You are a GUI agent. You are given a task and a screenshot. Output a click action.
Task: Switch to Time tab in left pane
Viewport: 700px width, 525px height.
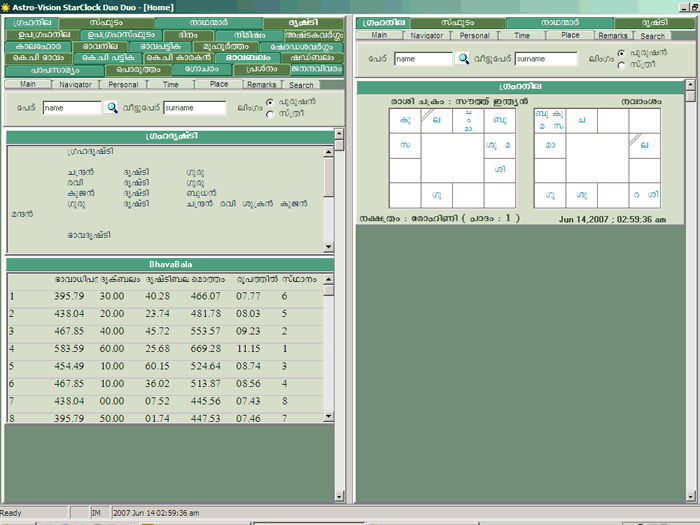[171, 84]
